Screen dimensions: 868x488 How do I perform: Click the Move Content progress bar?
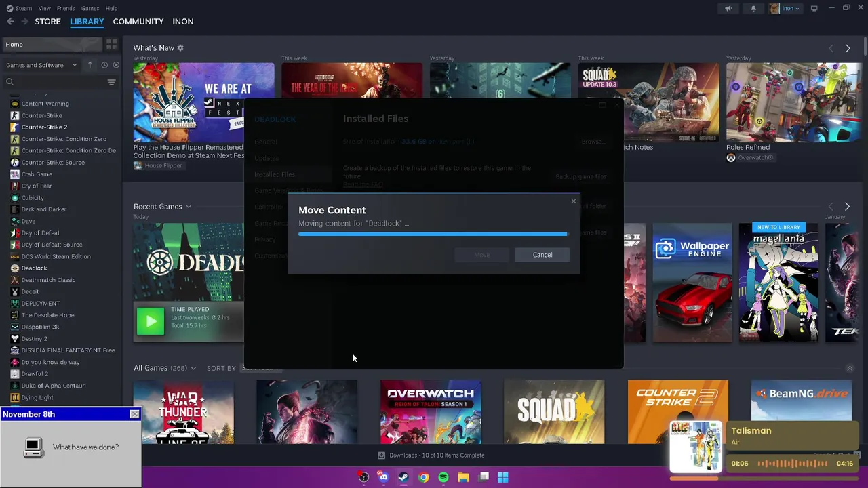[x=433, y=234]
